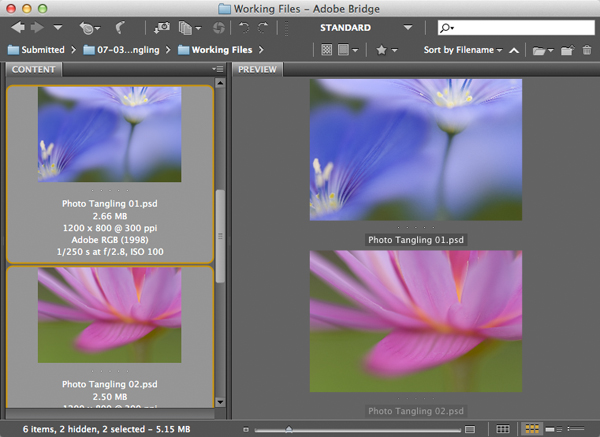Expand the chevron after Working Files
The height and width of the screenshot is (437, 600).
pos(261,50)
